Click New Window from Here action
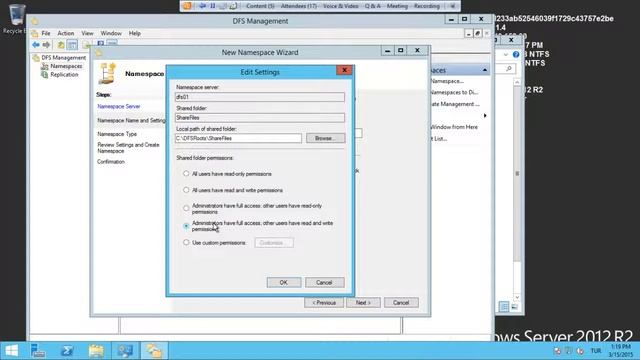The image size is (640, 360). (454, 127)
